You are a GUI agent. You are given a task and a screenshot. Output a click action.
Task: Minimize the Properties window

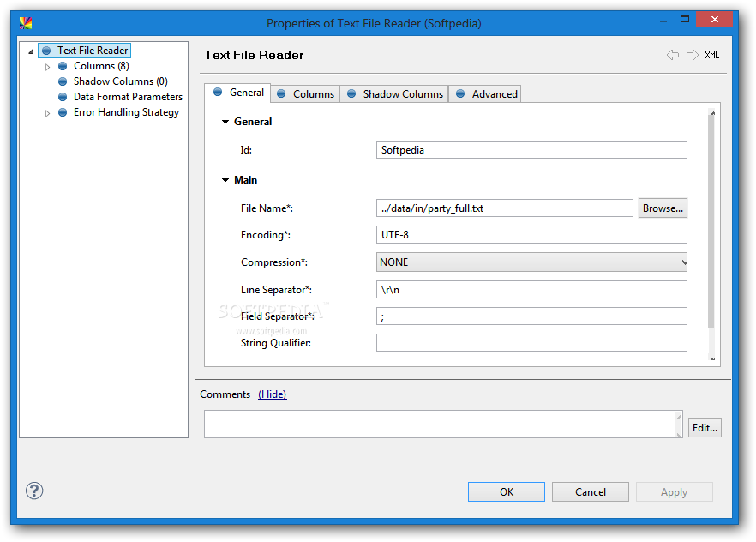click(663, 21)
